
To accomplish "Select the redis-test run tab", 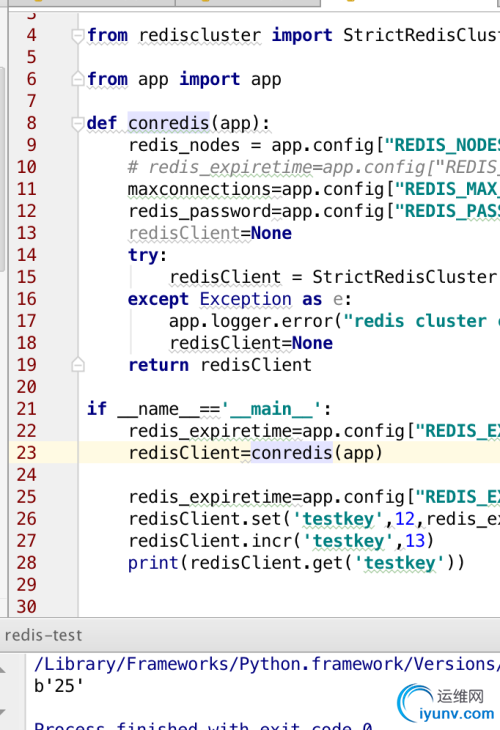I will [43, 635].
